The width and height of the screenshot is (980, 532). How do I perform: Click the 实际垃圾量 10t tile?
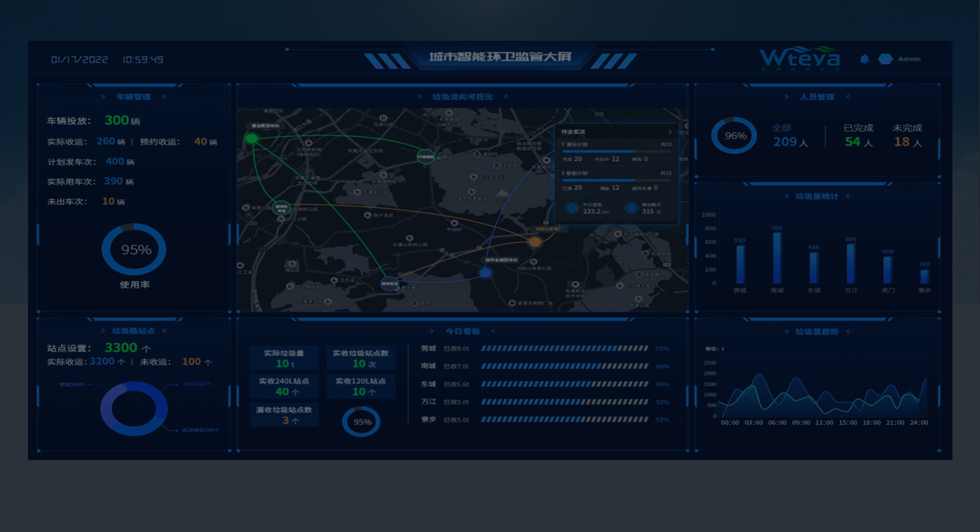click(284, 358)
